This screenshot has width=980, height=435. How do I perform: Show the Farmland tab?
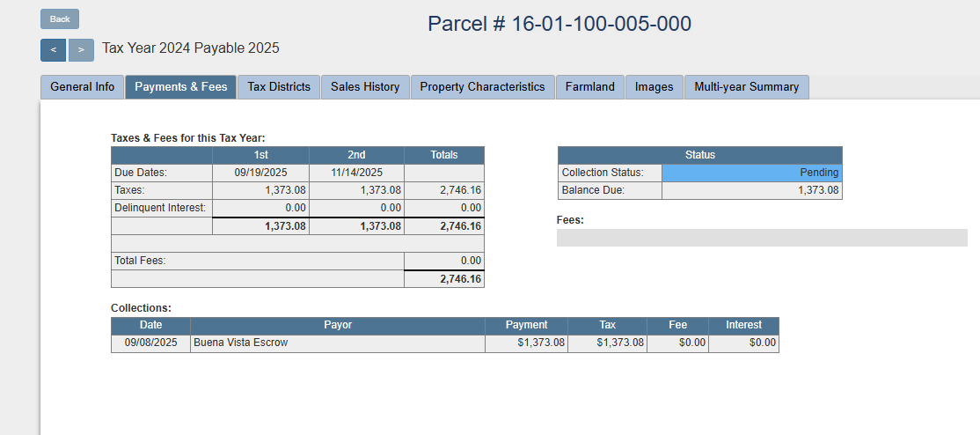click(x=590, y=87)
